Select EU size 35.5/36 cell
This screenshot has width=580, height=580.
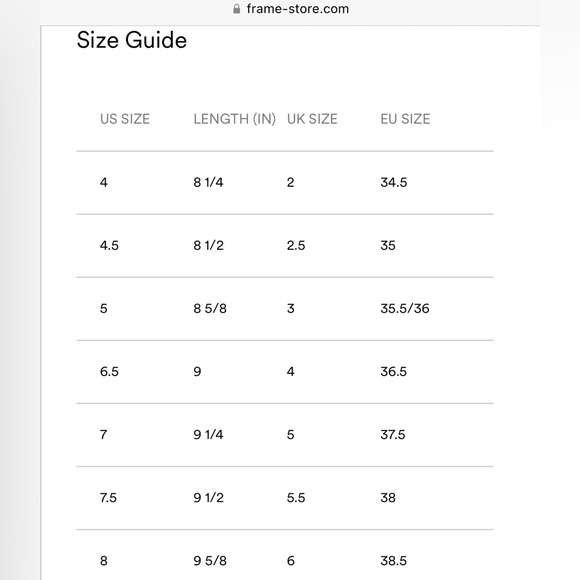[x=405, y=308]
